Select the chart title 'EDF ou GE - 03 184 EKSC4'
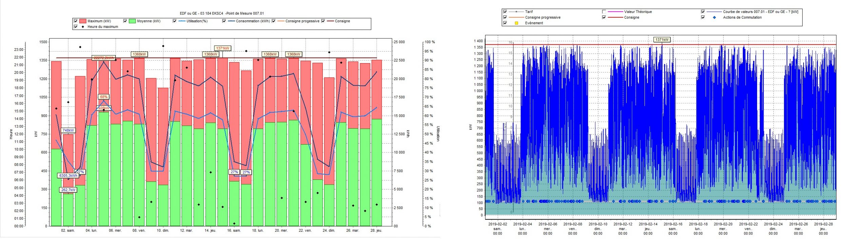This screenshot has height=239, width=868. [x=201, y=14]
